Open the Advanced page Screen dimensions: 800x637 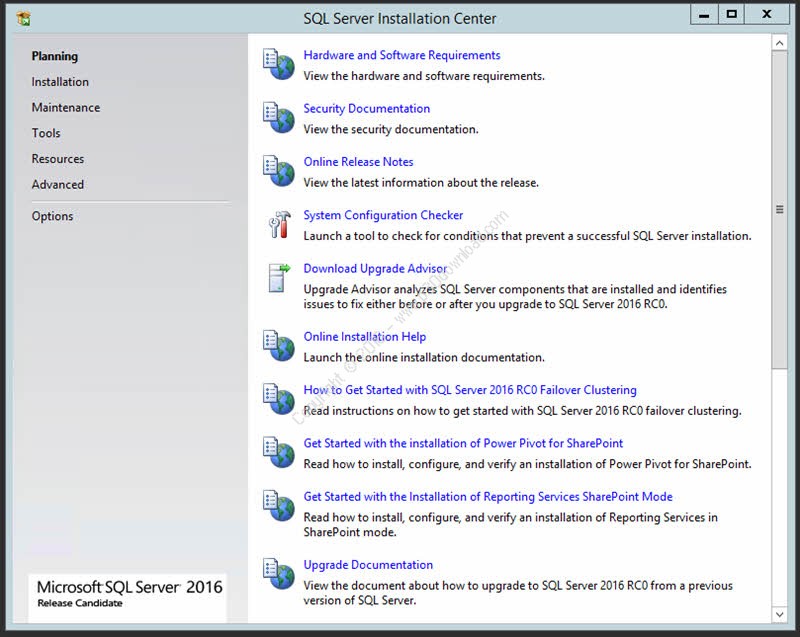coord(58,185)
